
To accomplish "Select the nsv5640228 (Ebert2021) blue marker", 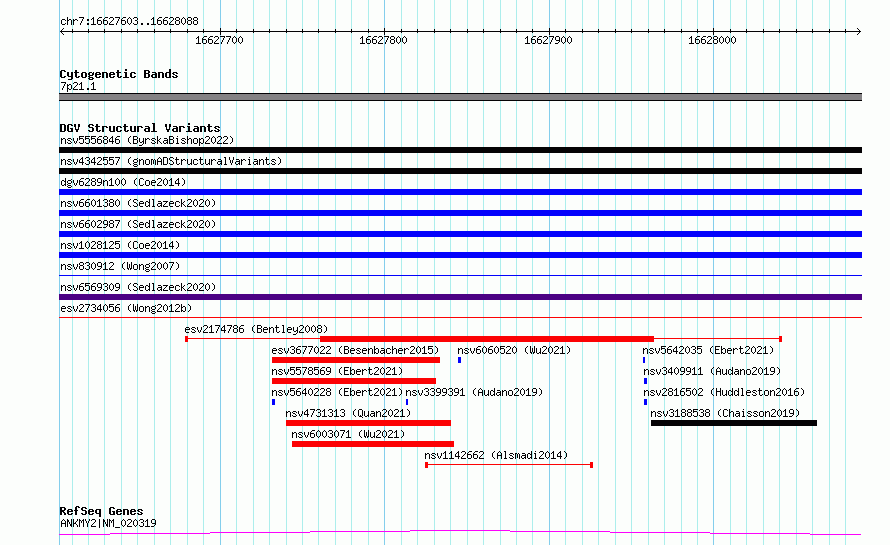I will pos(274,402).
